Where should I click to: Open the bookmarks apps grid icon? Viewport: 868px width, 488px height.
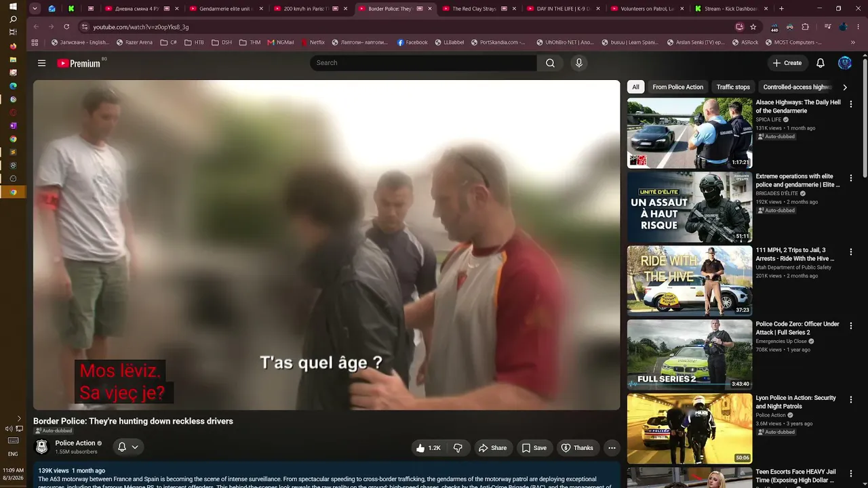coord(35,42)
